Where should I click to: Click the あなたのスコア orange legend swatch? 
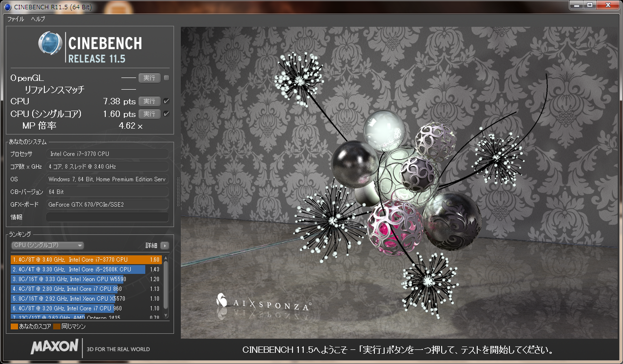[x=14, y=326]
